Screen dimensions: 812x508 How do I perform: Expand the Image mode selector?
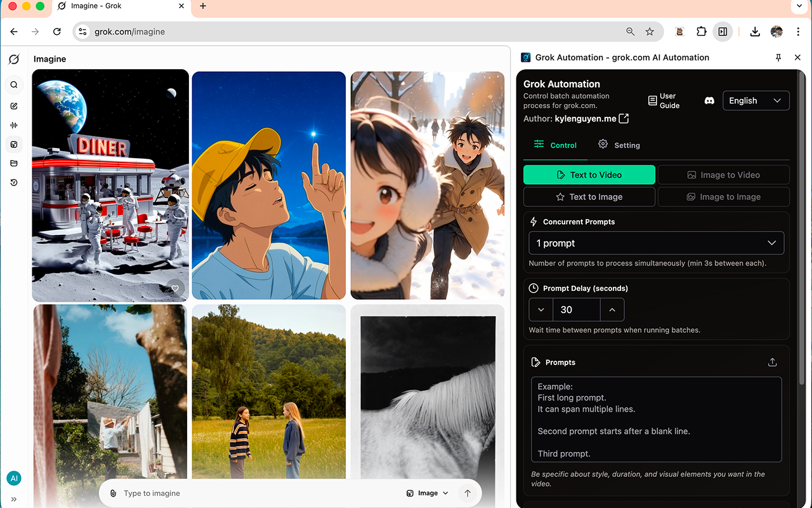click(x=428, y=493)
